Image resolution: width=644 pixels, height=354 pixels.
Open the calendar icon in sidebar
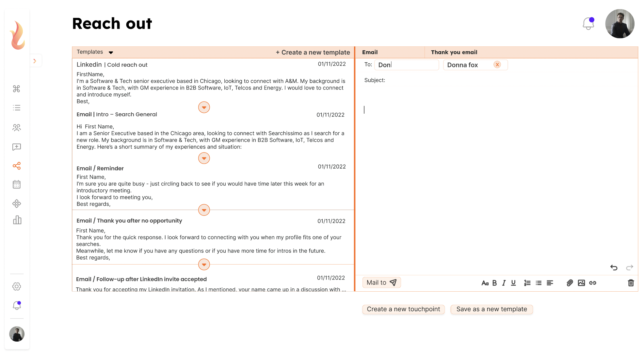pos(16,185)
